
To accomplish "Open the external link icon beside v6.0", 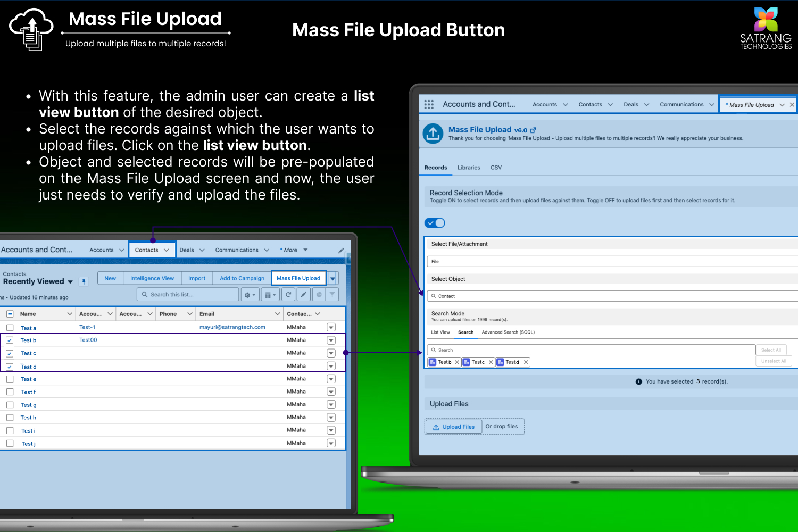I will [533, 130].
